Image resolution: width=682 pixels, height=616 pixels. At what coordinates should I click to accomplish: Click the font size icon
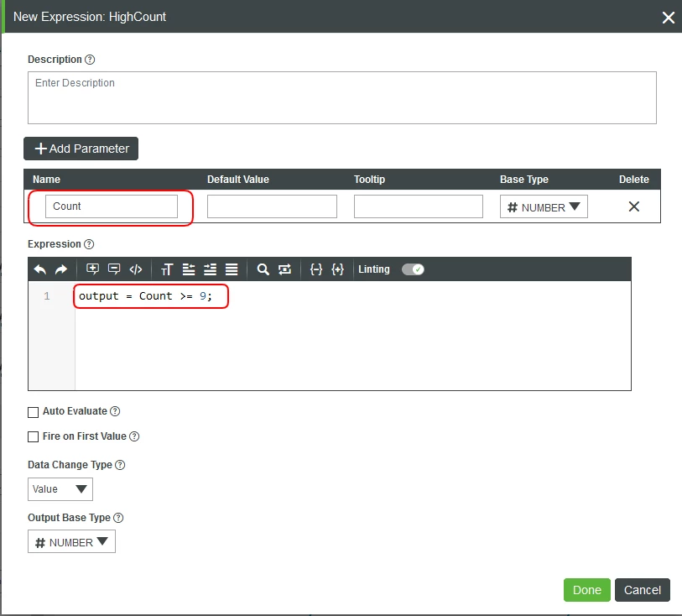tap(167, 269)
